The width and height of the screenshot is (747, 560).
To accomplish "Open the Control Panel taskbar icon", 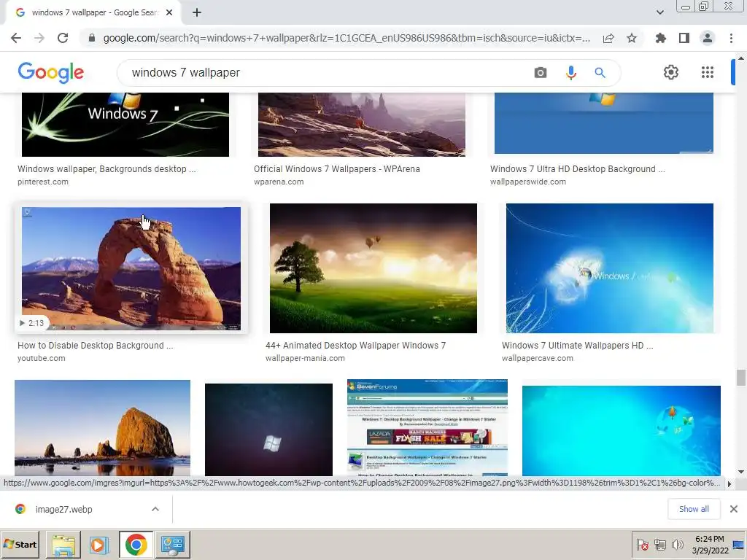I will point(172,544).
